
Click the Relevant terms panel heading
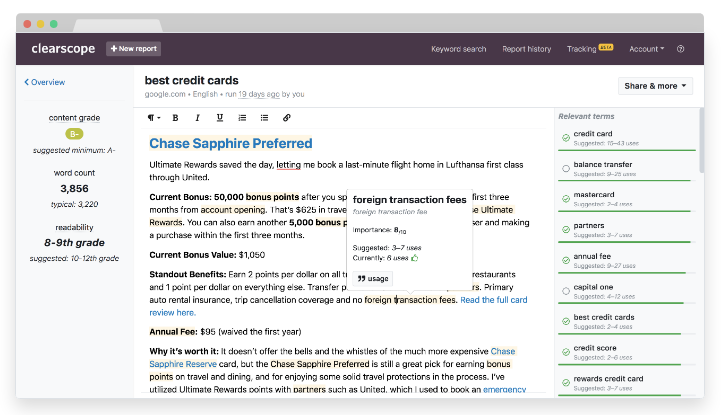pos(586,116)
